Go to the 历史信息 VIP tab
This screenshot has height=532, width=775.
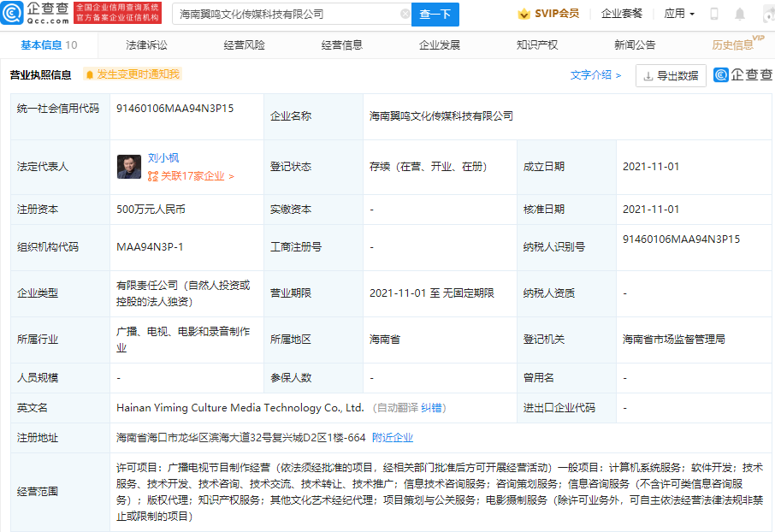(x=734, y=44)
